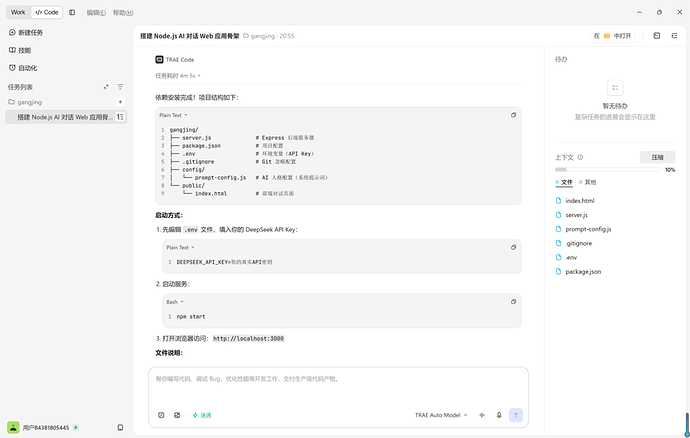The height and width of the screenshot is (438, 690).
Task: Select the 搭建 Node.js AI 对话 Web task in sidebar
Action: point(65,117)
